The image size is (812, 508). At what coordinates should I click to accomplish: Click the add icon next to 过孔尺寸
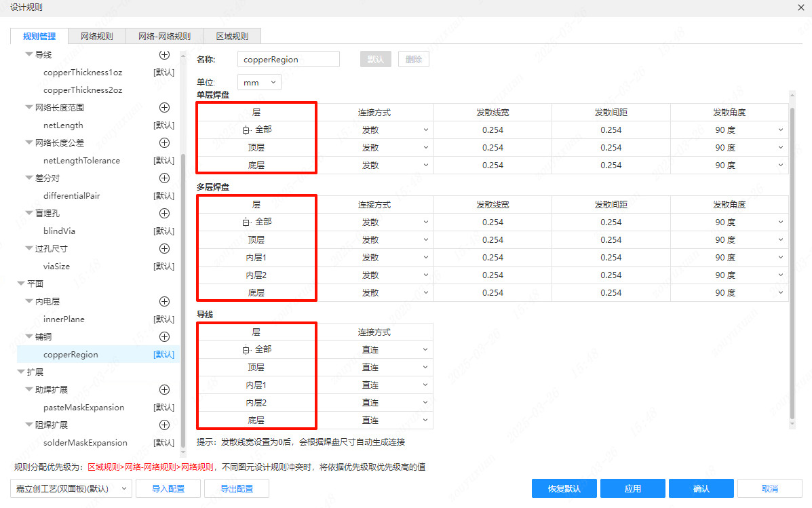point(164,248)
